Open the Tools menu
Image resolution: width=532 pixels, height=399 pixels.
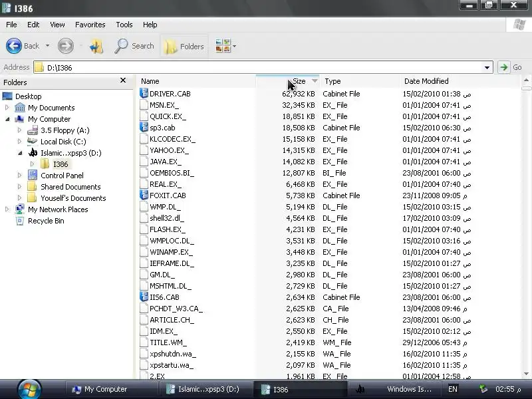click(x=124, y=25)
